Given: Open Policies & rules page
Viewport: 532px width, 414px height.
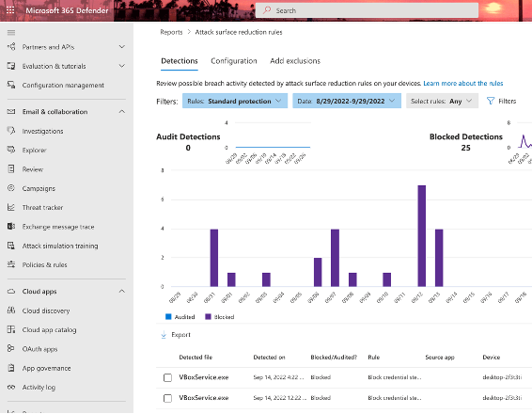Looking at the screenshot, I should 44,264.
